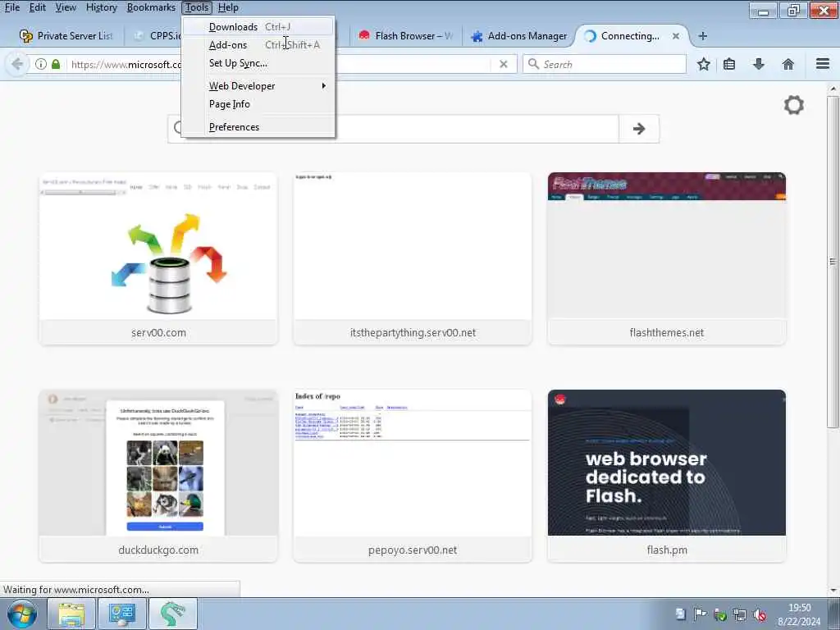The width and height of the screenshot is (840, 630).
Task: Open the Bookmarks menu
Action: coord(151,7)
